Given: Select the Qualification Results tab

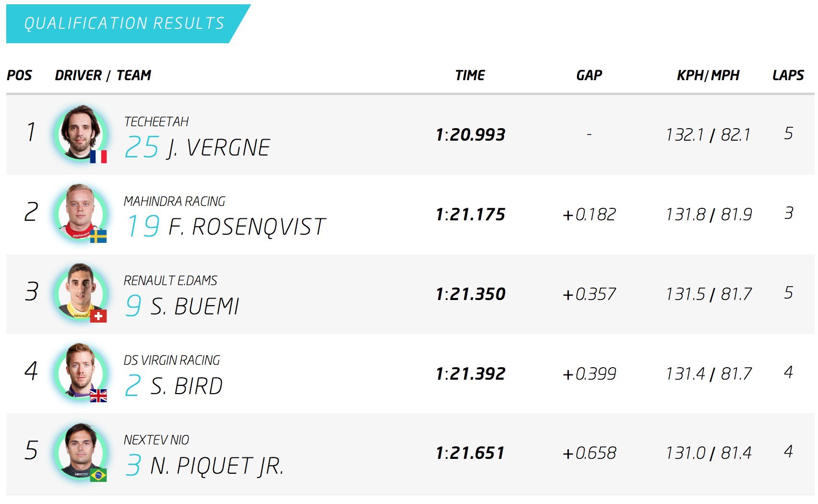Looking at the screenshot, I should 124,24.
